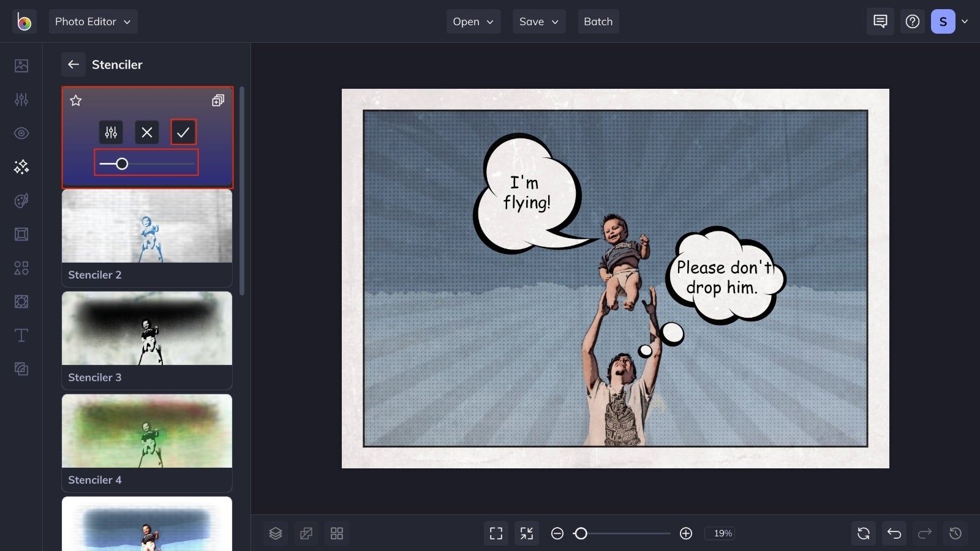
Task: Open the Text tool
Action: point(21,335)
